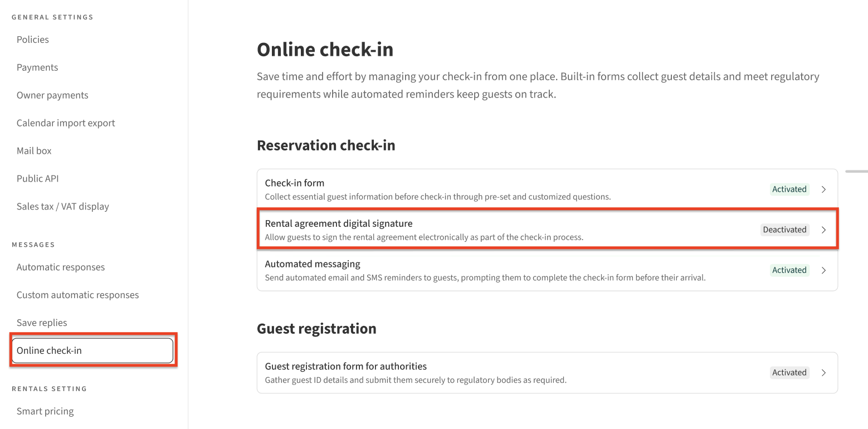Open Policies in General Settings
The height and width of the screenshot is (429, 868).
pyautogui.click(x=33, y=40)
